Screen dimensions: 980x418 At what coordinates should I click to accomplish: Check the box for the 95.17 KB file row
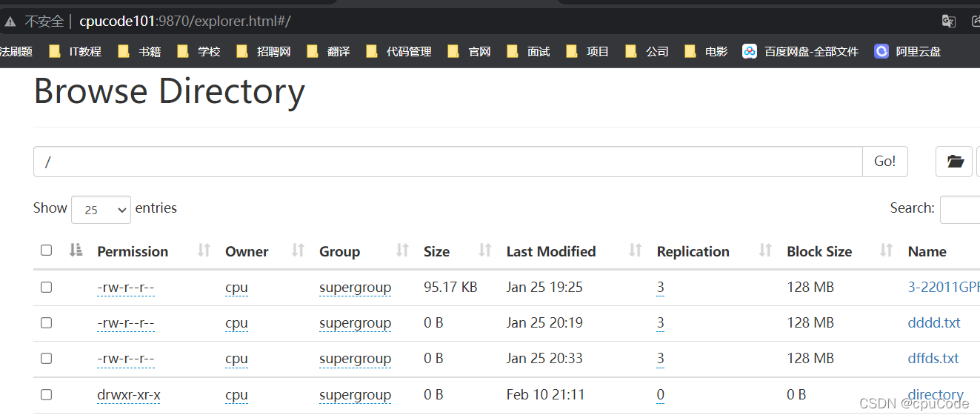[x=46, y=287]
